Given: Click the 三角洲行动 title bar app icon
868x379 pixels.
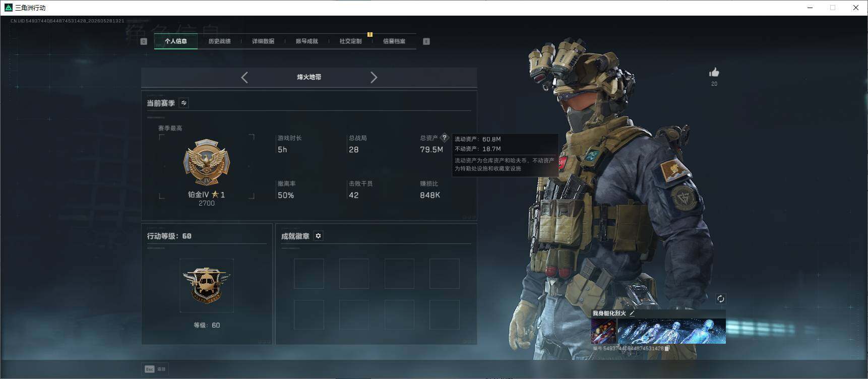Looking at the screenshot, I should pyautogui.click(x=8, y=8).
